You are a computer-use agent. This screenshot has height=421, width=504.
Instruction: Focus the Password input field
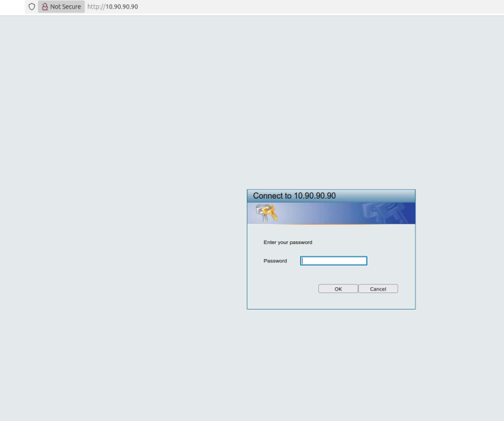click(333, 261)
